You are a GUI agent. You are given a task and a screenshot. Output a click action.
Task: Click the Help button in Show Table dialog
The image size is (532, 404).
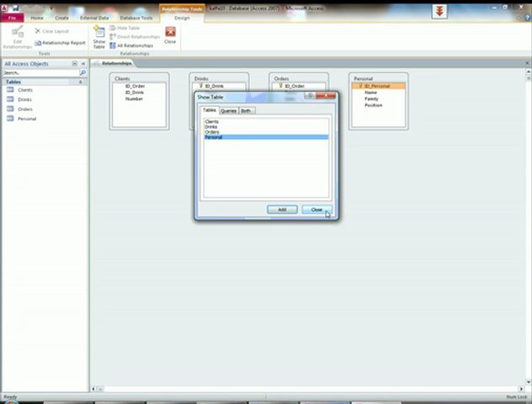pyautogui.click(x=309, y=96)
